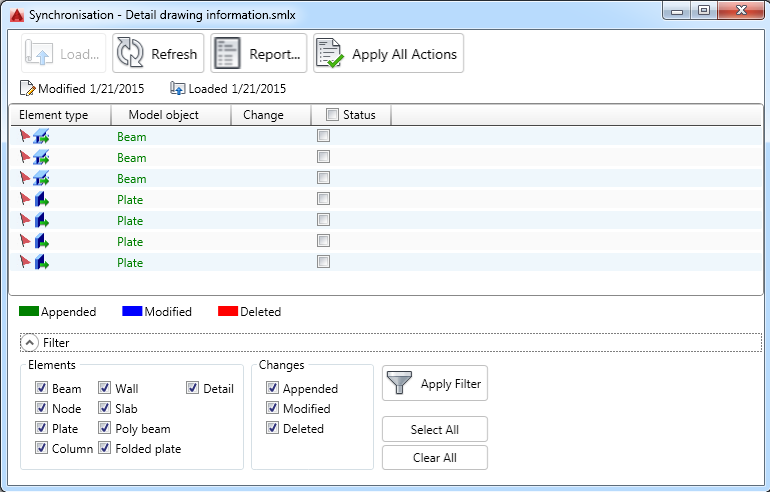Click the Loaded date icon
The image size is (770, 492).
(x=177, y=88)
